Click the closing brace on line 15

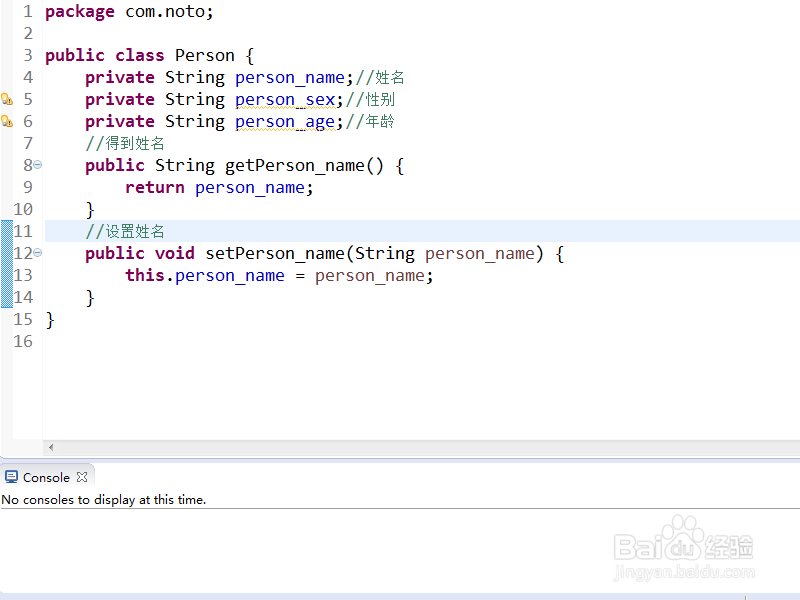[50, 320]
